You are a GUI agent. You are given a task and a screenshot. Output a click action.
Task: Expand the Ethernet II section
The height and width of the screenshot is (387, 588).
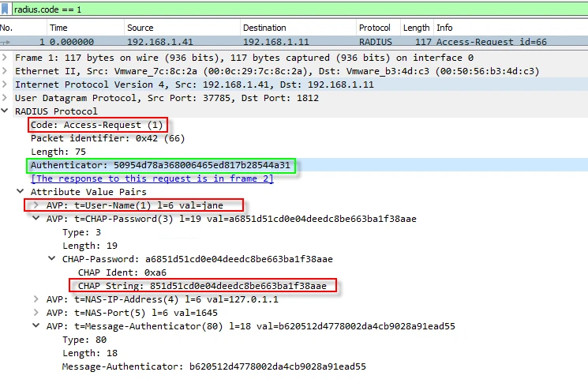7,71
